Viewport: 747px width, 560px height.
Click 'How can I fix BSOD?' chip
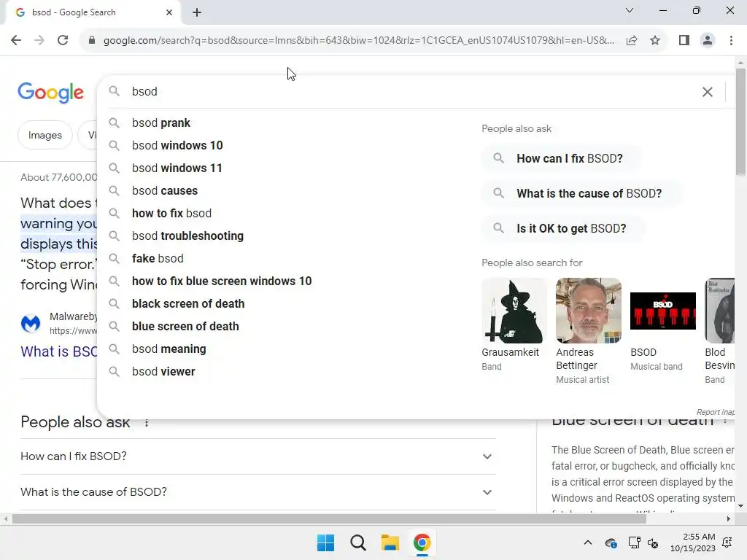(561, 158)
